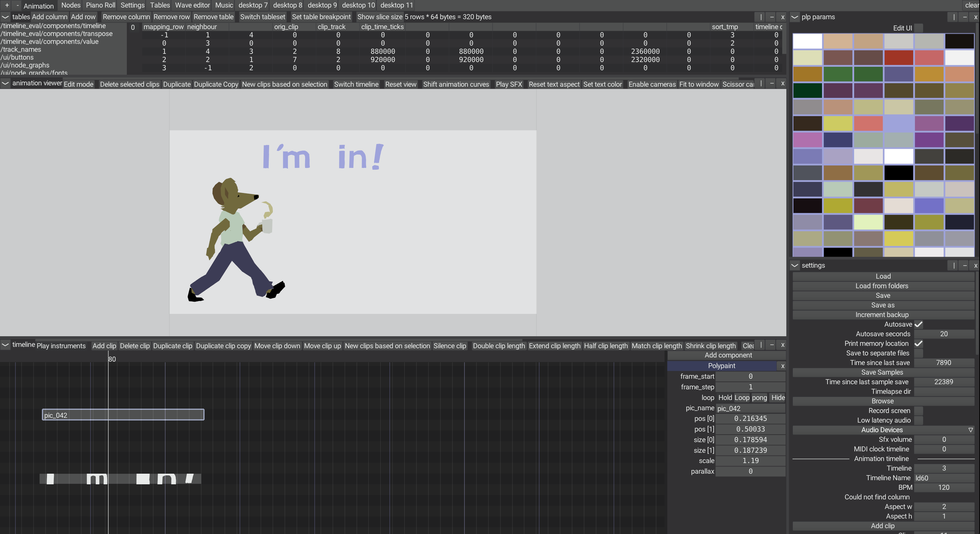Expand the Audio Devices dropdown

tap(883, 430)
